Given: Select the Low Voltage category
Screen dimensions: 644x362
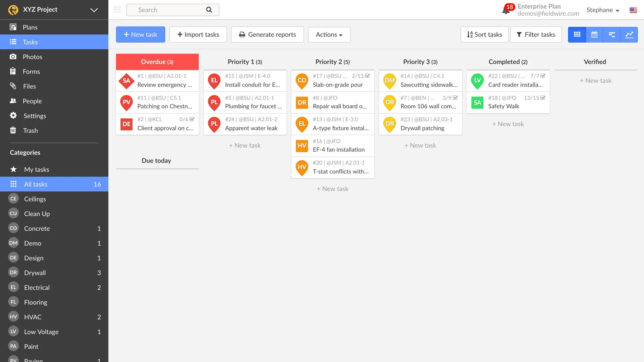Looking at the screenshot, I should (54, 331).
